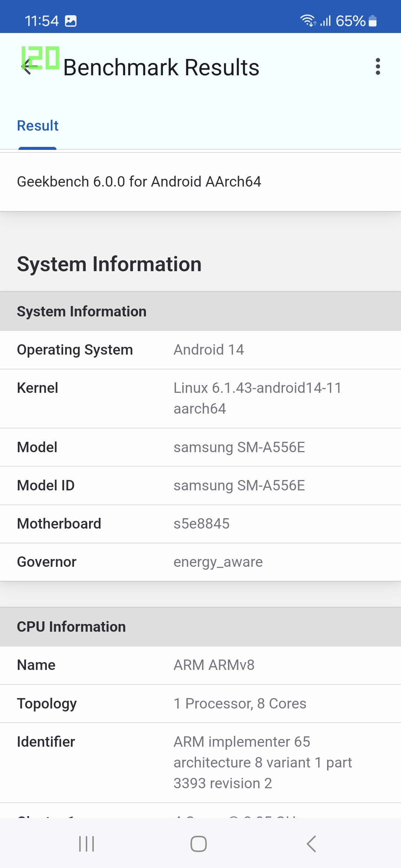401x868 pixels.
Task: Tap the battery icon in status bar
Action: (373, 21)
